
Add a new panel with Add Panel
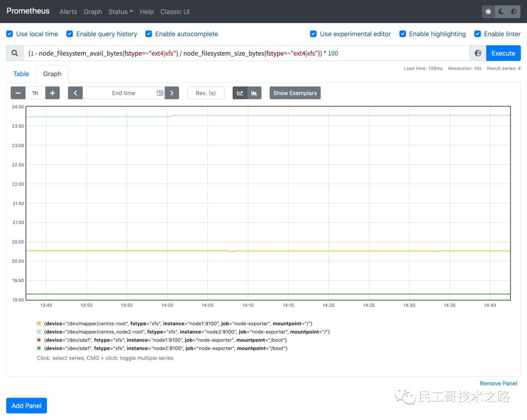[26, 405]
